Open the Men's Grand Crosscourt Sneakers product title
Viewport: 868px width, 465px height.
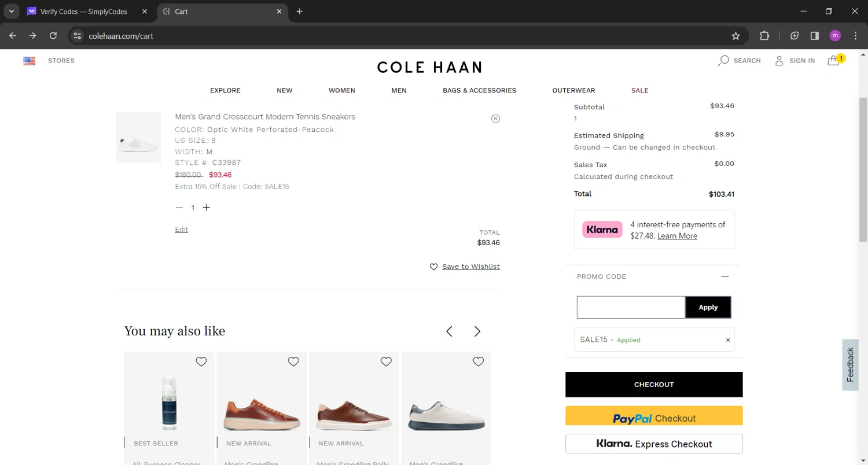pos(265,117)
